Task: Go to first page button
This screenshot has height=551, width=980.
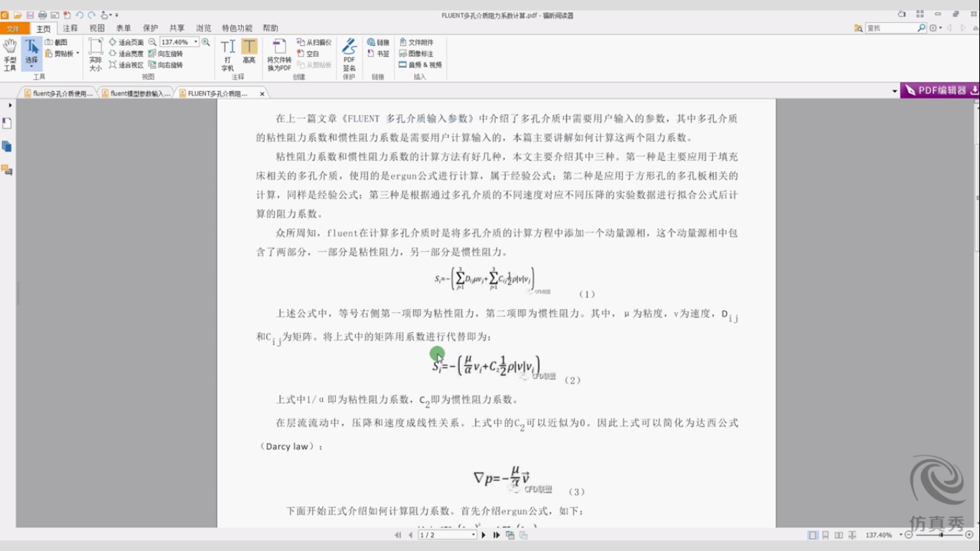Action: 398,535
